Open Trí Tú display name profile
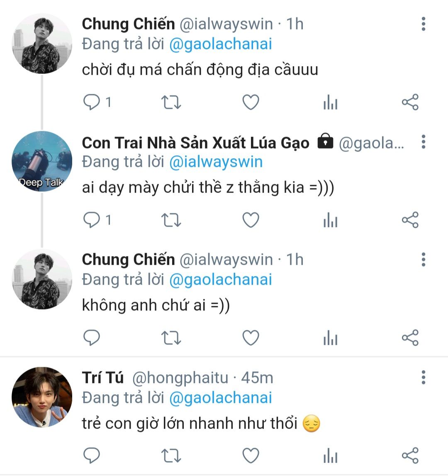 (x=103, y=378)
